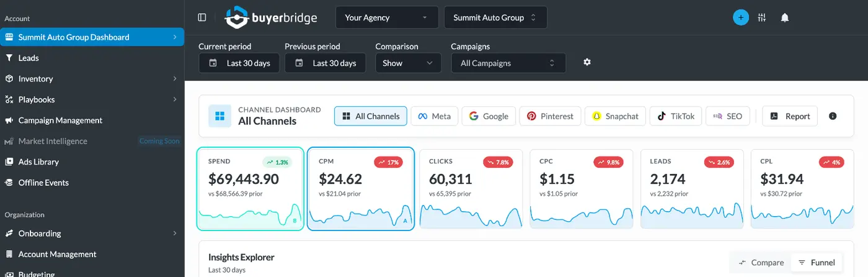
Task: Click the info icon beside Report
Action: 833,116
